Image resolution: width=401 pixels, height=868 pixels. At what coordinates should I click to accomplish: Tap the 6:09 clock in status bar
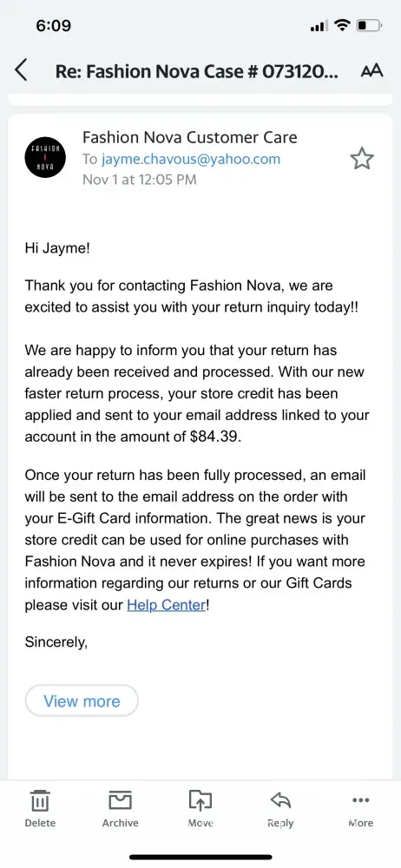tap(54, 25)
